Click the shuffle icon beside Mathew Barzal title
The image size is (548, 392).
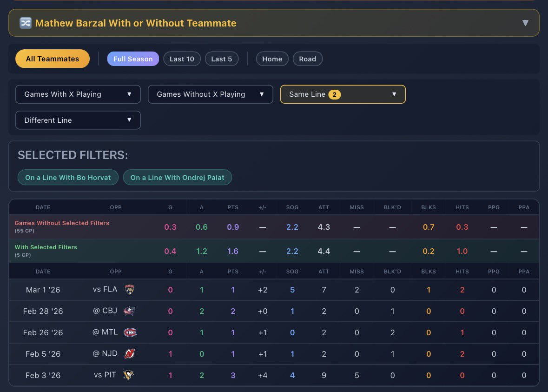click(x=26, y=23)
